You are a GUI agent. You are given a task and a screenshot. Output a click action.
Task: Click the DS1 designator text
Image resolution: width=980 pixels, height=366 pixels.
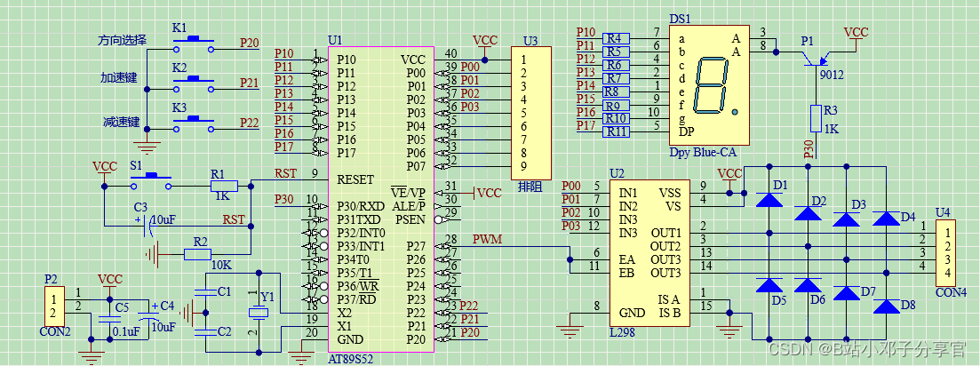[x=680, y=20]
